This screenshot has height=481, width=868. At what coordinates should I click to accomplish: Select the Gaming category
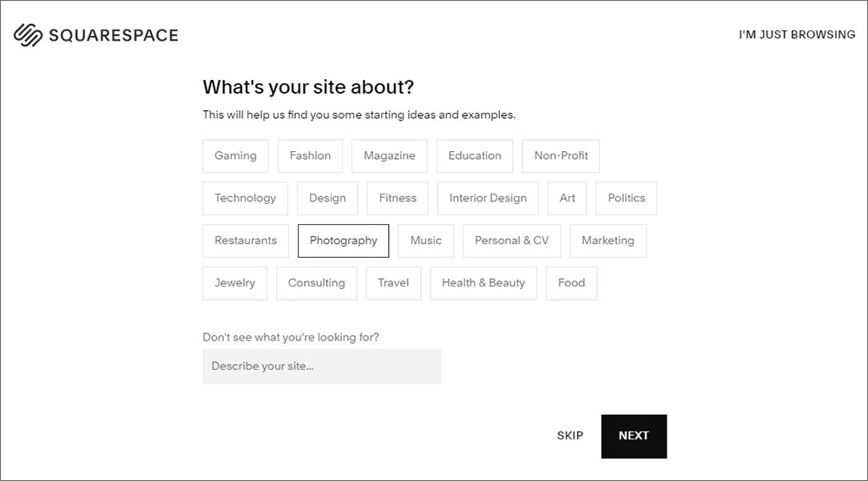[235, 155]
